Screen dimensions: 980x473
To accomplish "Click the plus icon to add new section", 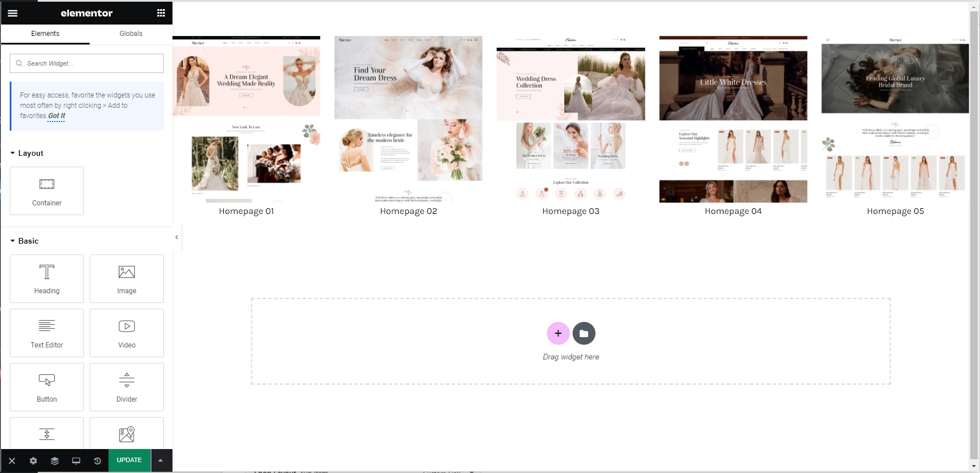I will pos(558,333).
